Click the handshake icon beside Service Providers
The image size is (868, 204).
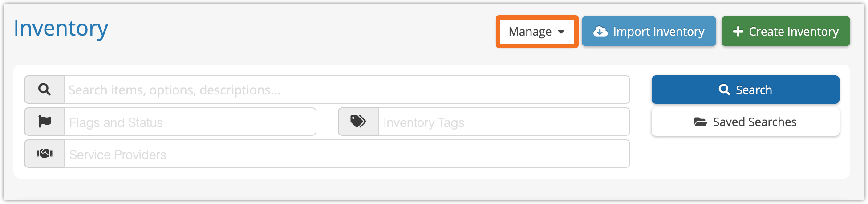pyautogui.click(x=45, y=154)
